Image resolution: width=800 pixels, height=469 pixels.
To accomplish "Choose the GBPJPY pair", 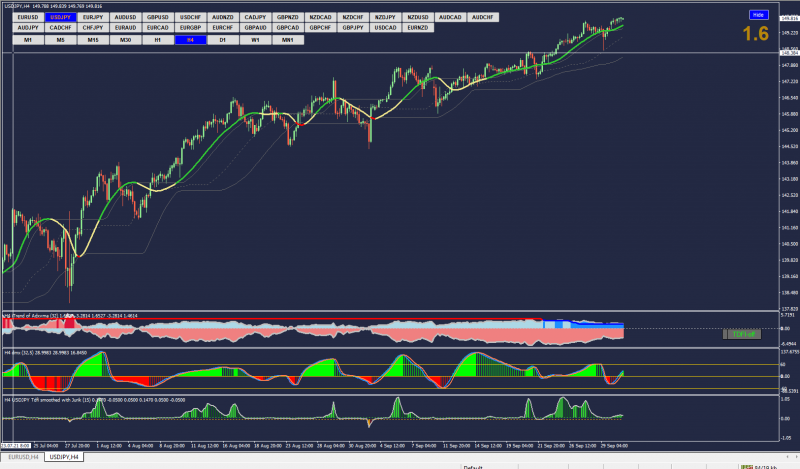I will (x=353, y=28).
